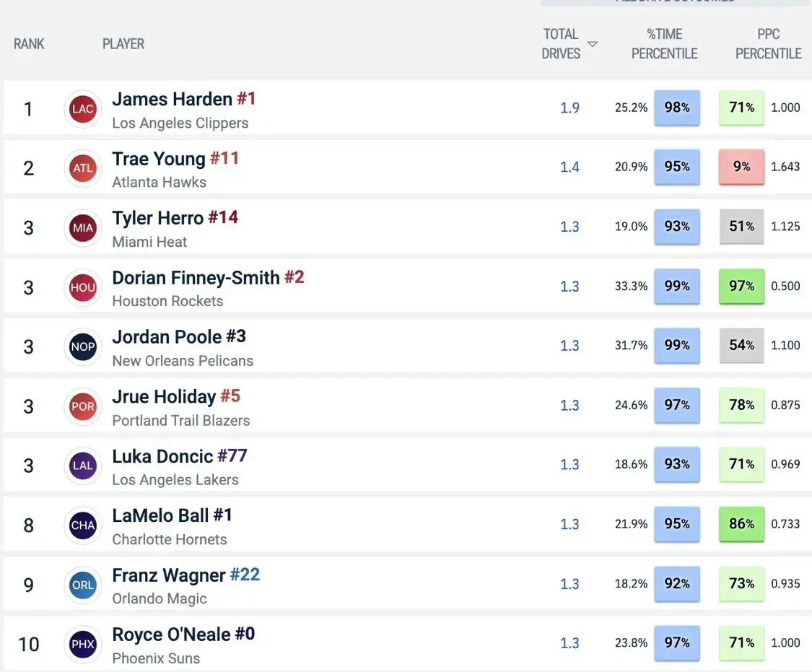This screenshot has width=812, height=672.
Task: Sort table by Player header
Action: tap(123, 44)
